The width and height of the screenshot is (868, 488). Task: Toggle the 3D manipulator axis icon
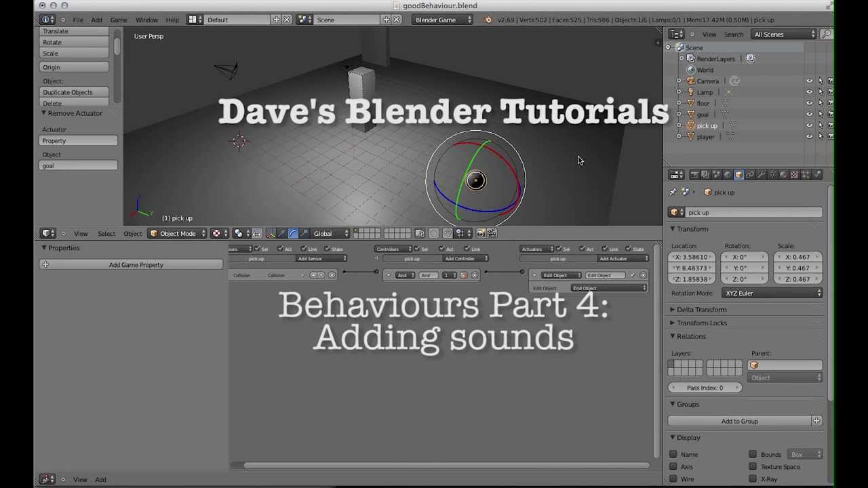(x=271, y=233)
